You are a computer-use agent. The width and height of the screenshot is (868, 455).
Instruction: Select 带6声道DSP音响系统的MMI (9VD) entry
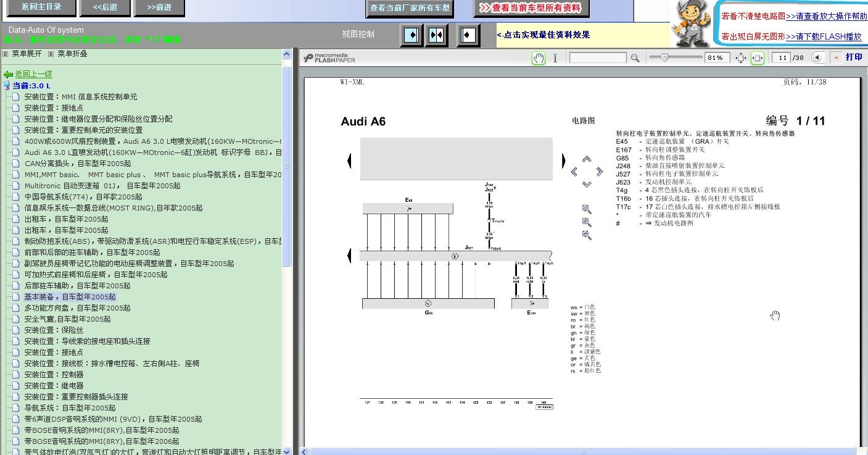tap(113, 419)
